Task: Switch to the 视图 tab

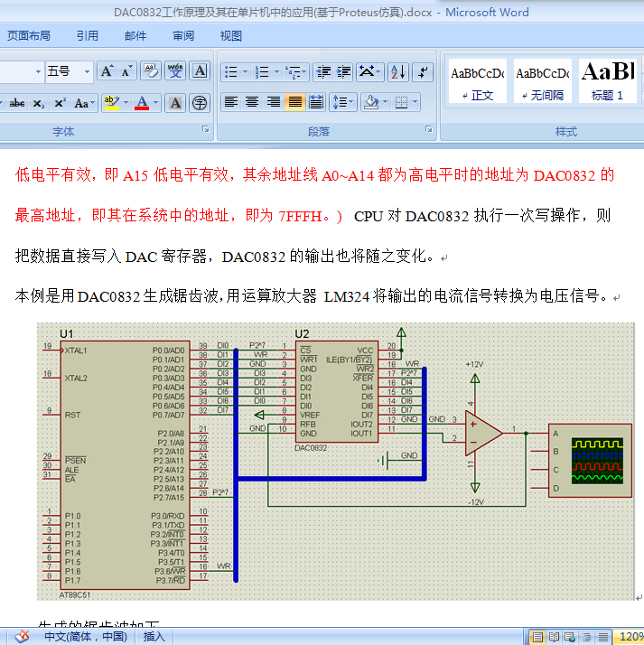Action: point(230,36)
